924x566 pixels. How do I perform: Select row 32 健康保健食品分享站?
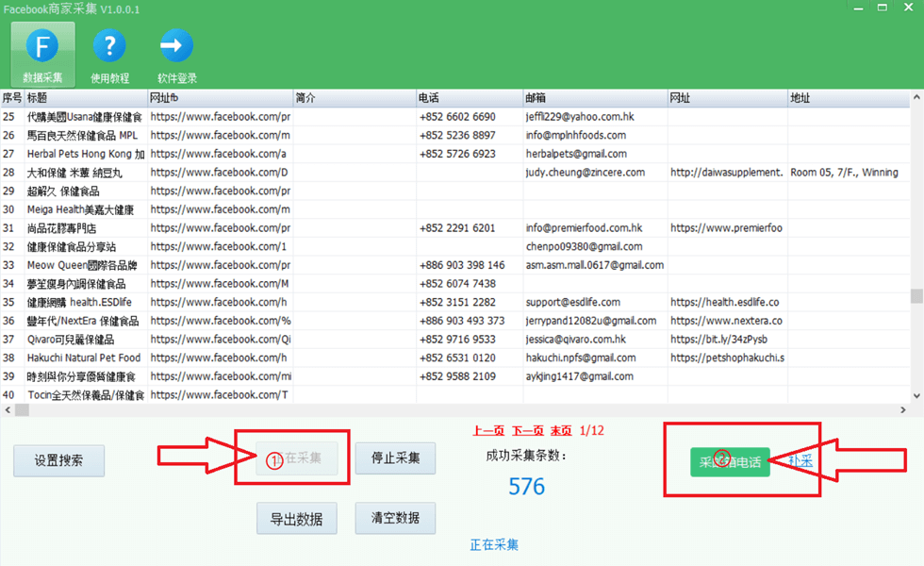[454, 246]
